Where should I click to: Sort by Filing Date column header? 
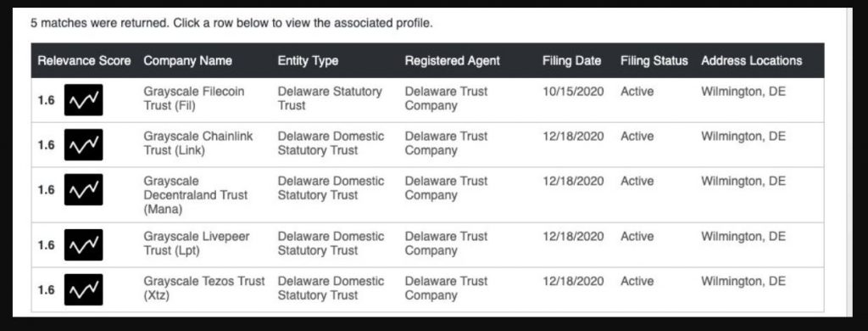tap(572, 60)
